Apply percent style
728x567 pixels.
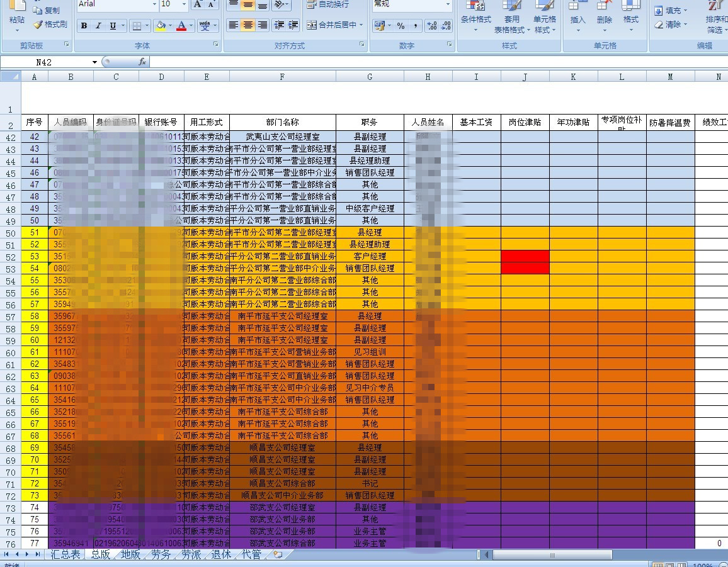tap(401, 26)
